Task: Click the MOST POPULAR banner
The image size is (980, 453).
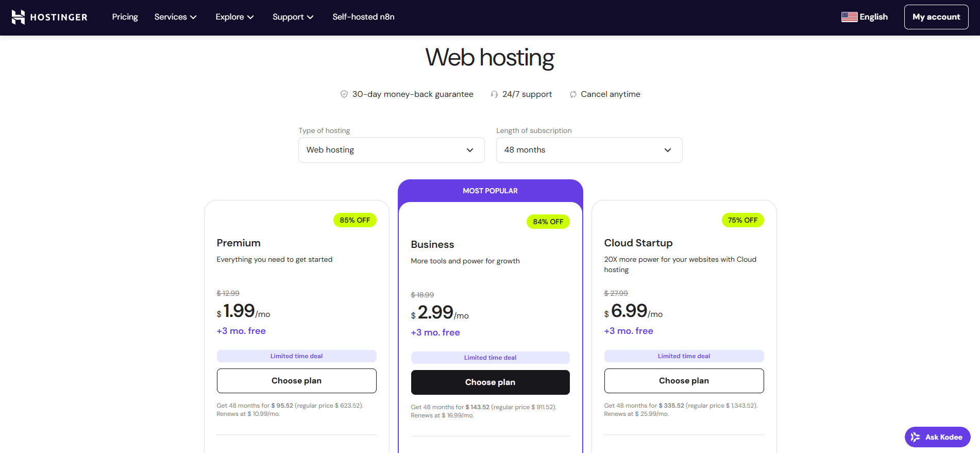Action: click(x=491, y=191)
